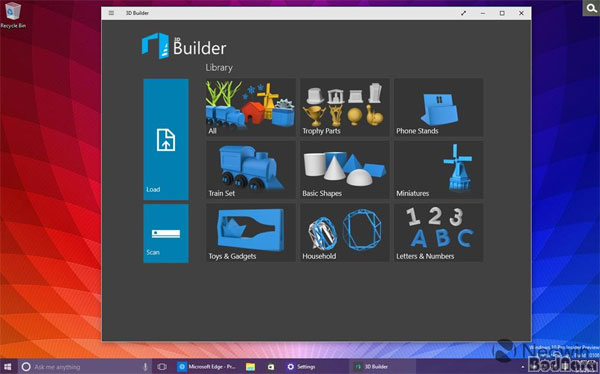Open the Miniatures windmill tile

click(439, 170)
